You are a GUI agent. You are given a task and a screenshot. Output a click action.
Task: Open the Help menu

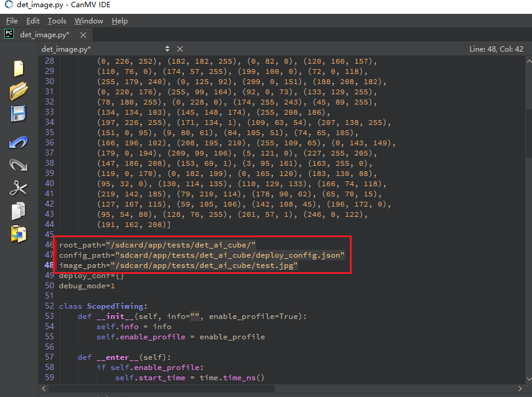pos(120,21)
